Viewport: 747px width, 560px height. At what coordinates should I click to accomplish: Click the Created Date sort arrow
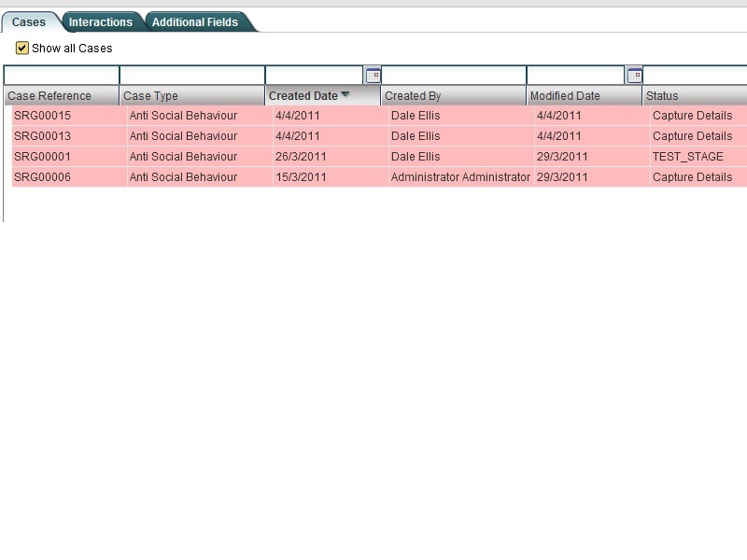tap(345, 95)
